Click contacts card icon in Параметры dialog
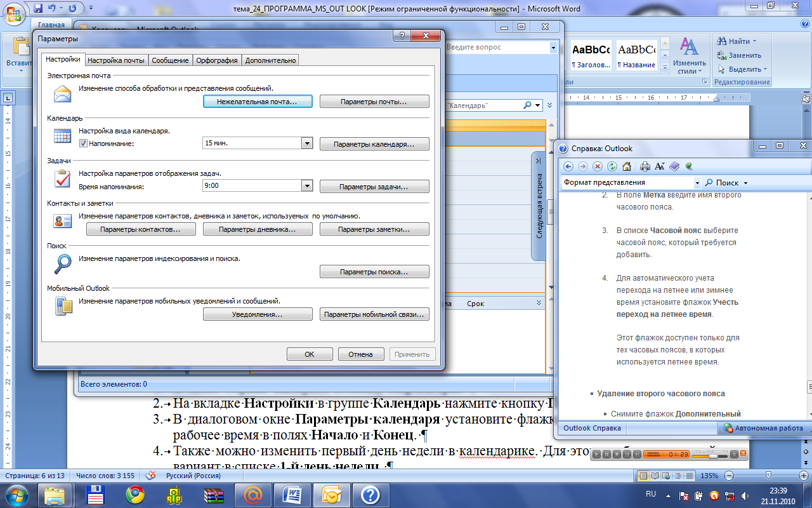812x508 pixels. tap(63, 221)
